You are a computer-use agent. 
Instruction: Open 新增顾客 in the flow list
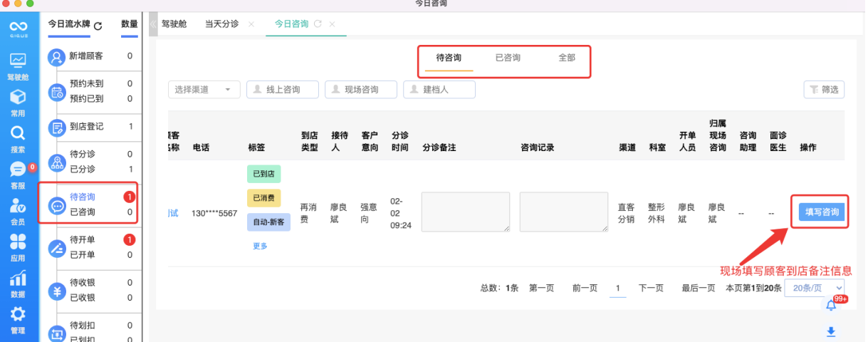tap(86, 56)
